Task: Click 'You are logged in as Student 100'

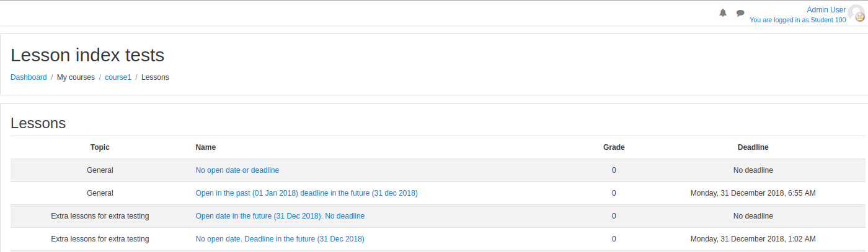Action: [797, 20]
